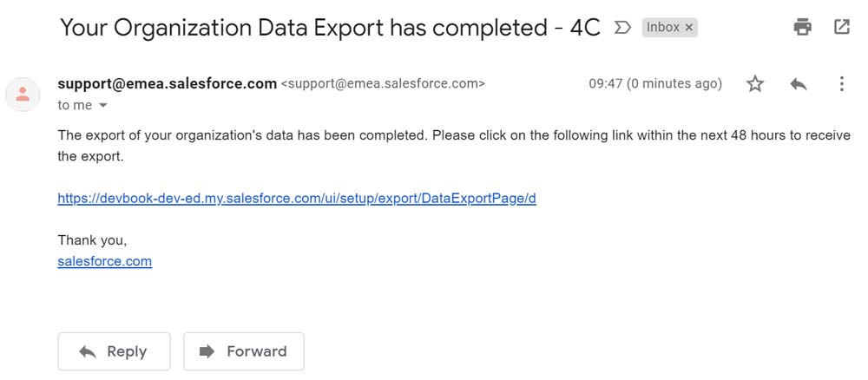868x380 pixels.
Task: Click the "to me" recipient text
Action: tap(75, 106)
